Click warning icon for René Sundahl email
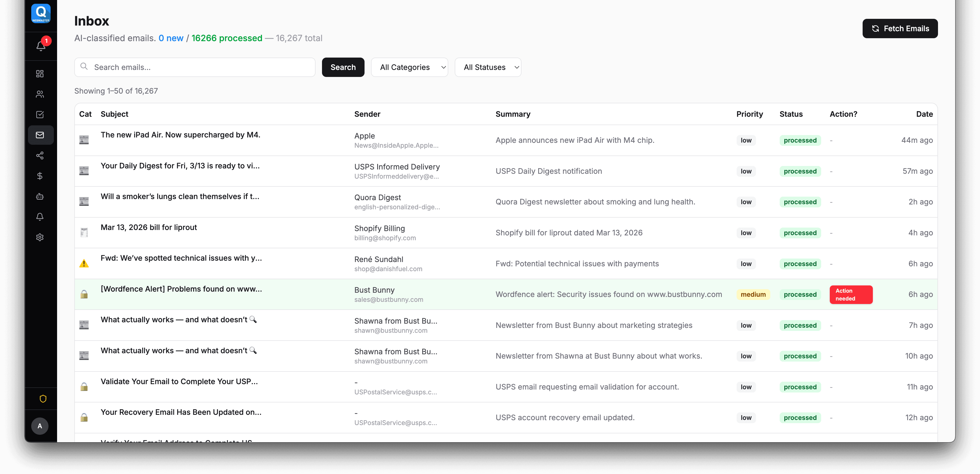The image size is (980, 474). coord(84,263)
